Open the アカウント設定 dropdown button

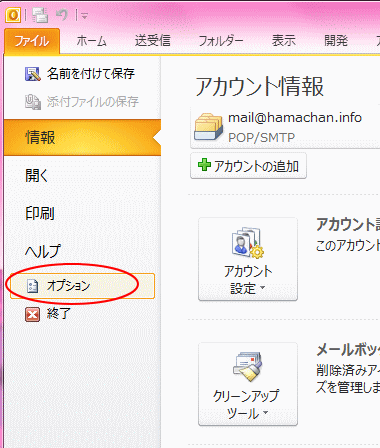(x=248, y=259)
